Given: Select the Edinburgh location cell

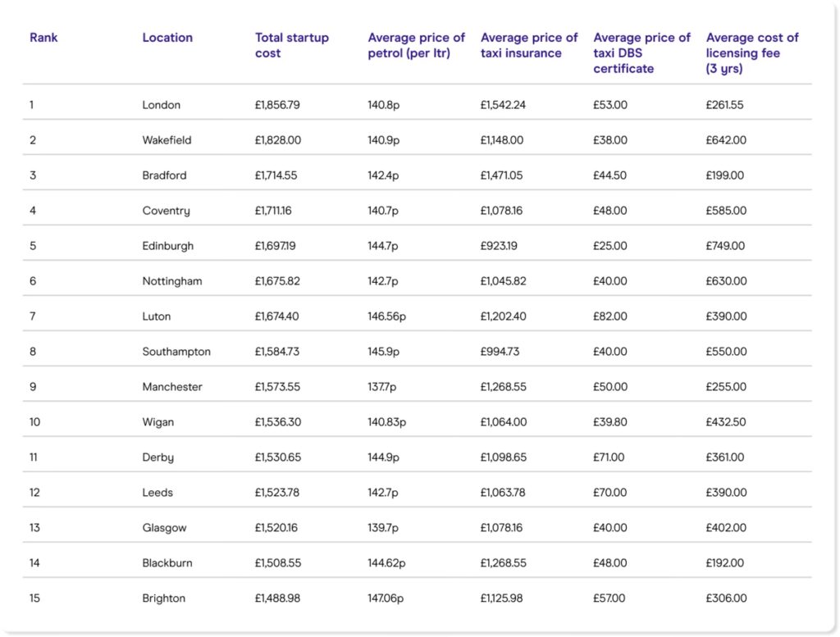Looking at the screenshot, I should pyautogui.click(x=168, y=246).
